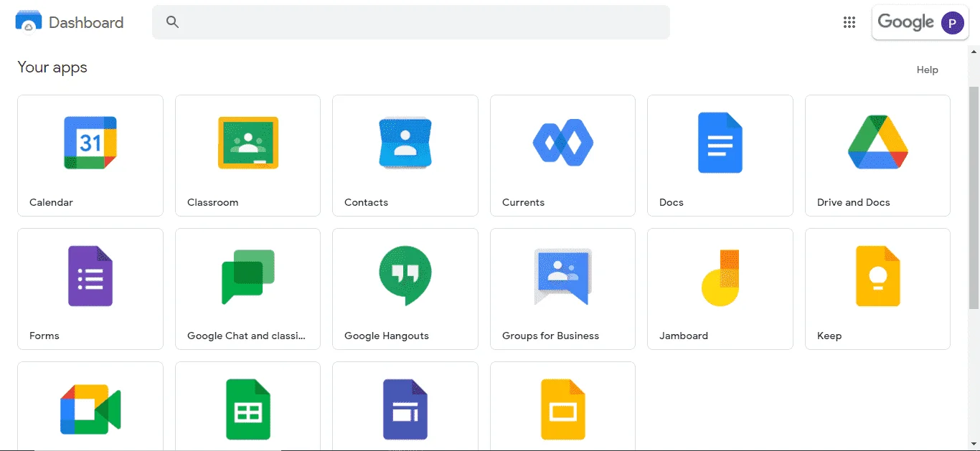Open the Classroom app icon

(x=248, y=143)
